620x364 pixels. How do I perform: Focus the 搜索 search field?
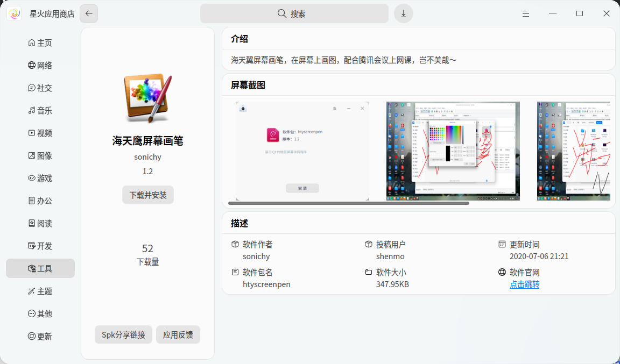[x=294, y=13]
